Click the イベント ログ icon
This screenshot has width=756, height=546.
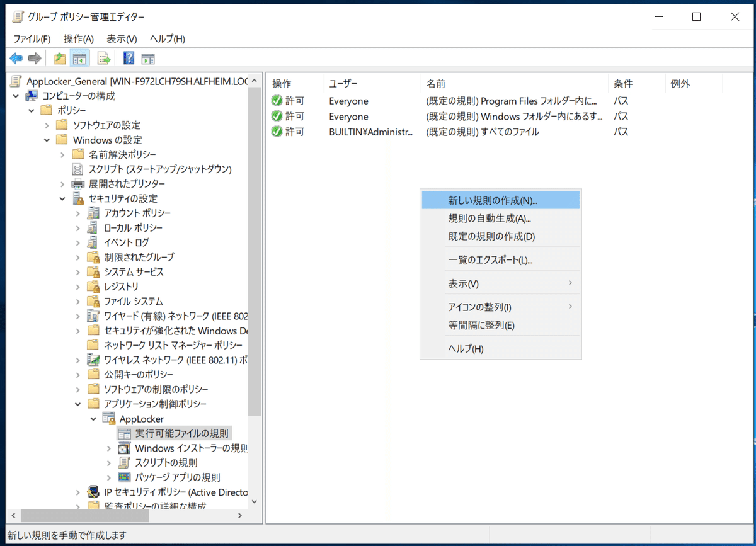(93, 242)
